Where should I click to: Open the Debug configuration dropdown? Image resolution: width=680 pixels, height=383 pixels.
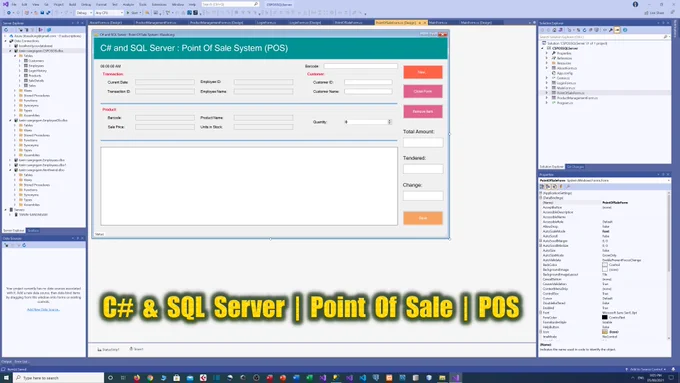tap(84, 13)
